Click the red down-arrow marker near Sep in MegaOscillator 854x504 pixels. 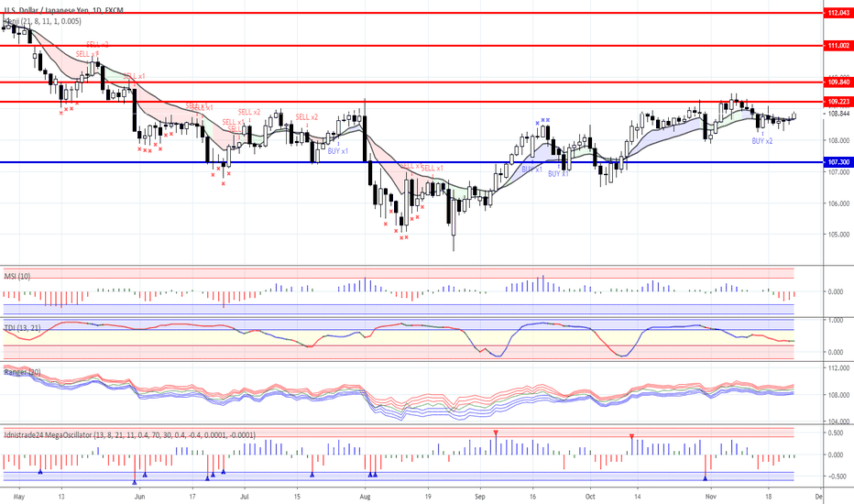click(x=496, y=433)
